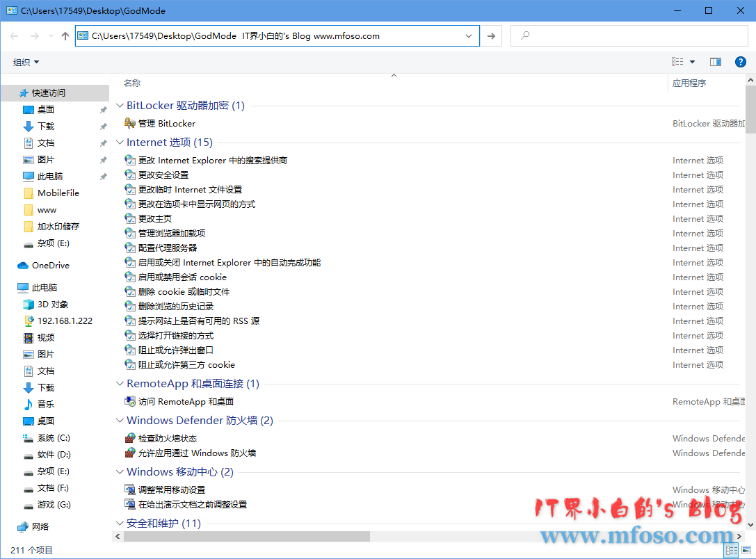Switch to large icons view status bar icon
This screenshot has height=559, width=756.
746,550
